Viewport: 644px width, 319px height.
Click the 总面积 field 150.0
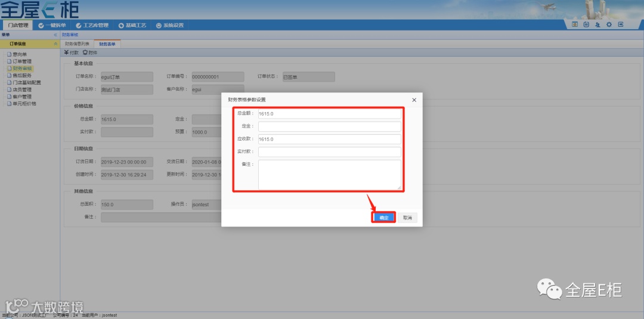coord(127,205)
